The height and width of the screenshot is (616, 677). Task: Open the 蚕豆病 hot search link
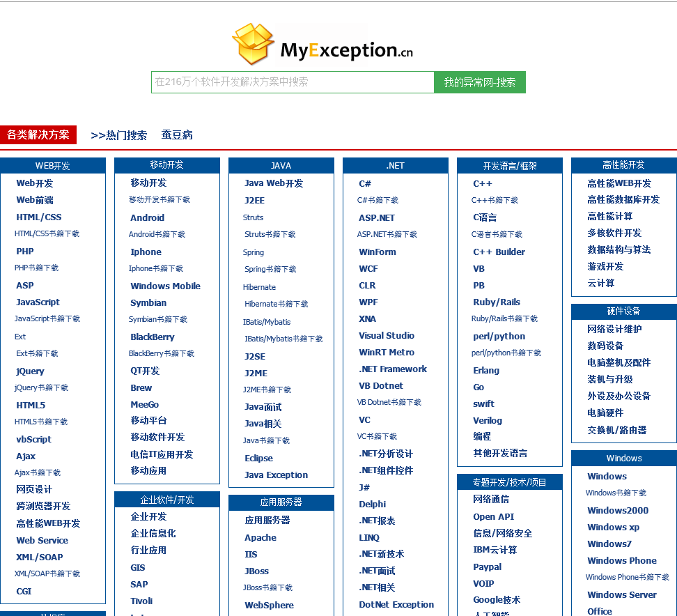coord(177,134)
